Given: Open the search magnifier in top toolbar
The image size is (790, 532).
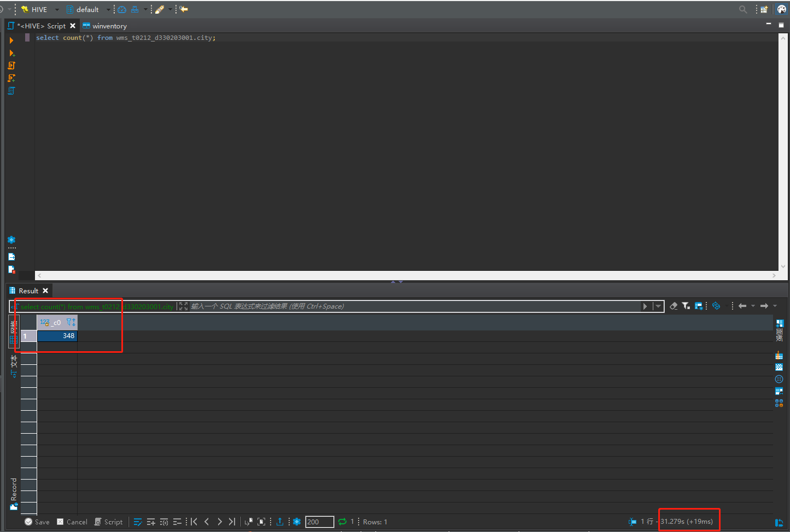Looking at the screenshot, I should click(742, 9).
